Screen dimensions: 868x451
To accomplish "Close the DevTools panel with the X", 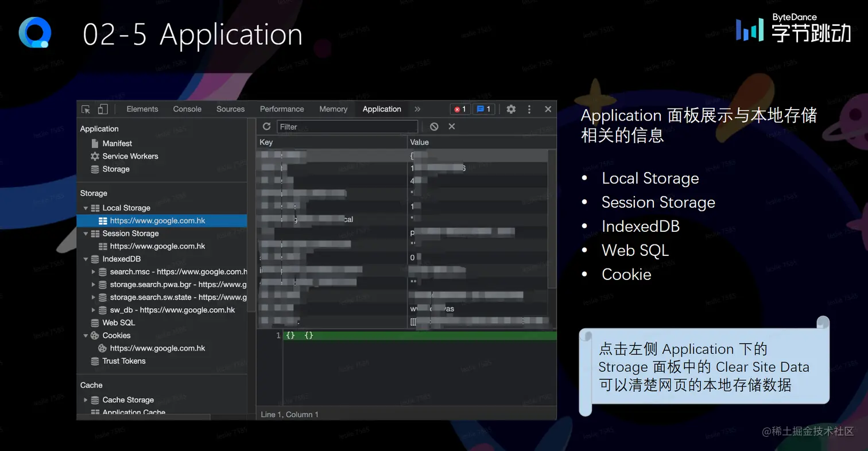I will tap(548, 109).
